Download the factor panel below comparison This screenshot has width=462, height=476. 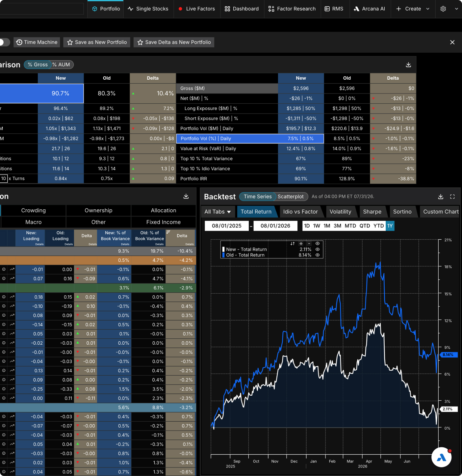(186, 196)
